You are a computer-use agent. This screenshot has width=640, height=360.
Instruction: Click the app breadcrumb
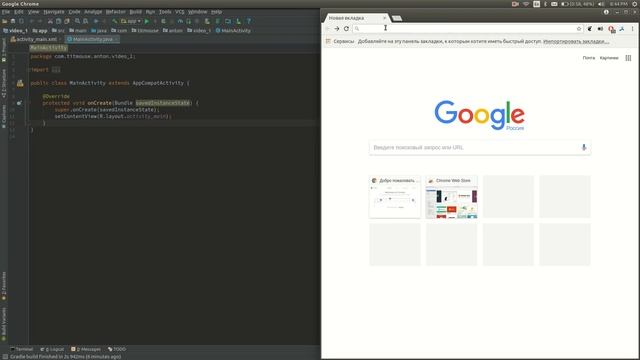coord(40,31)
